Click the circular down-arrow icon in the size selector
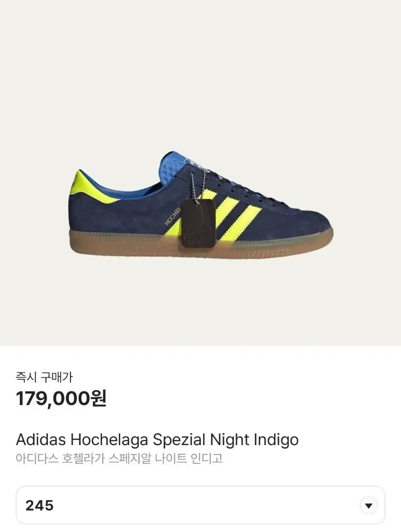The width and height of the screenshot is (401, 532). pos(368,505)
